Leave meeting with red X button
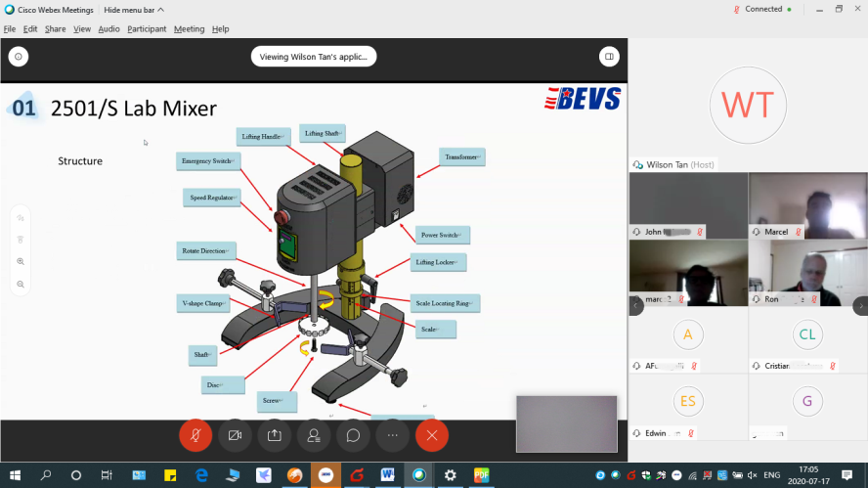 (x=432, y=435)
